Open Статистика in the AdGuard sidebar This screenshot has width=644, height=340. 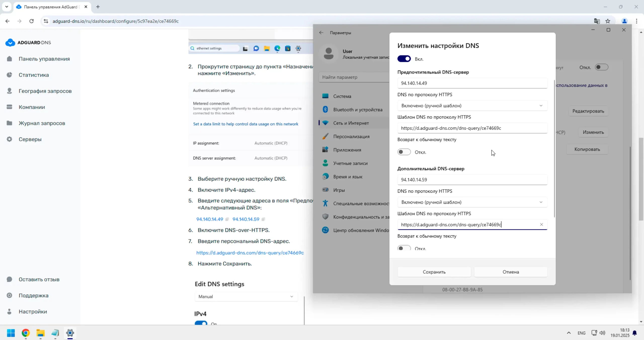[33, 75]
